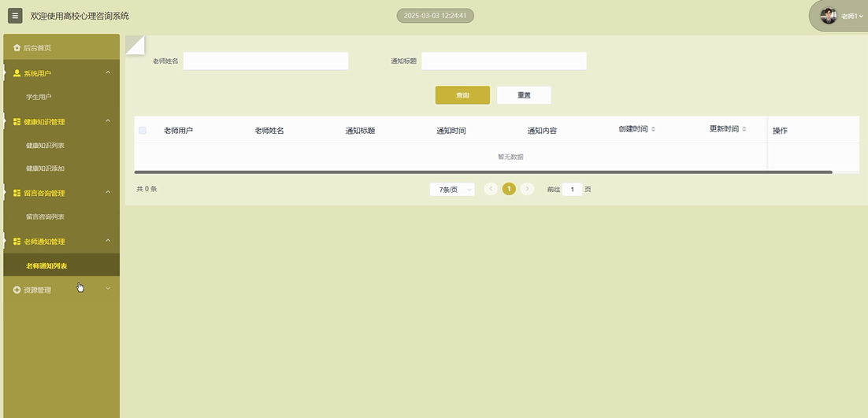Expand the 资源管理 menu section
868x418 pixels.
(108, 290)
